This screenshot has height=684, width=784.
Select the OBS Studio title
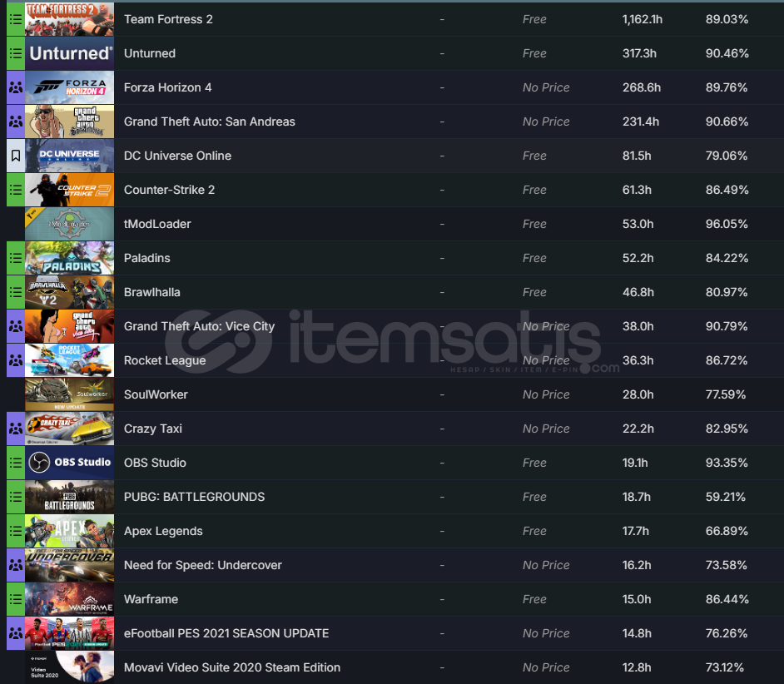(x=155, y=463)
